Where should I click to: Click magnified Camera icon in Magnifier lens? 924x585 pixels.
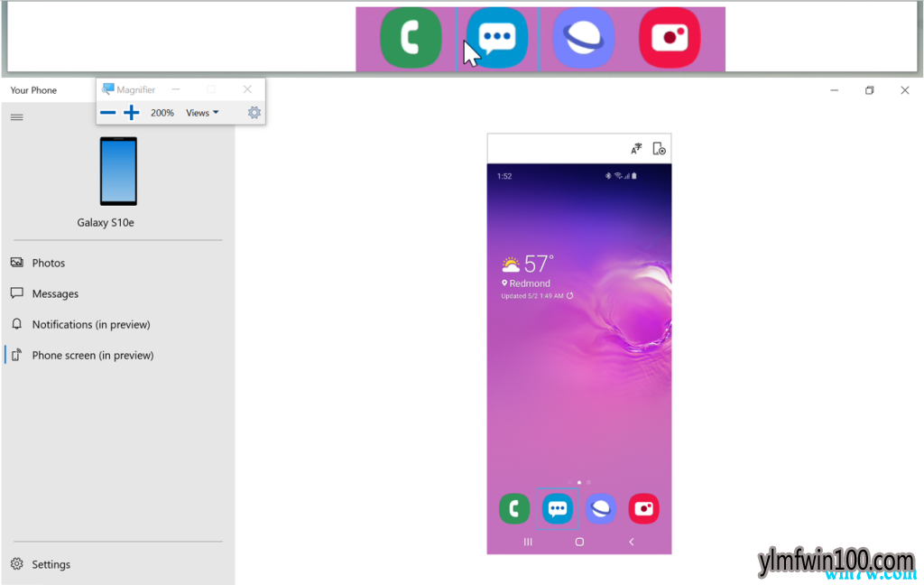(x=670, y=38)
